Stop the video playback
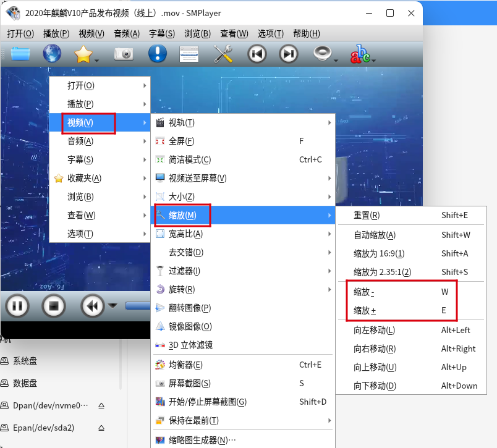 click(x=54, y=305)
